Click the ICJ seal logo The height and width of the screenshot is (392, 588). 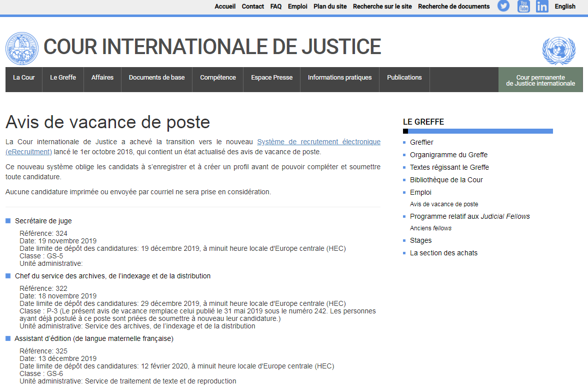coord(22,49)
